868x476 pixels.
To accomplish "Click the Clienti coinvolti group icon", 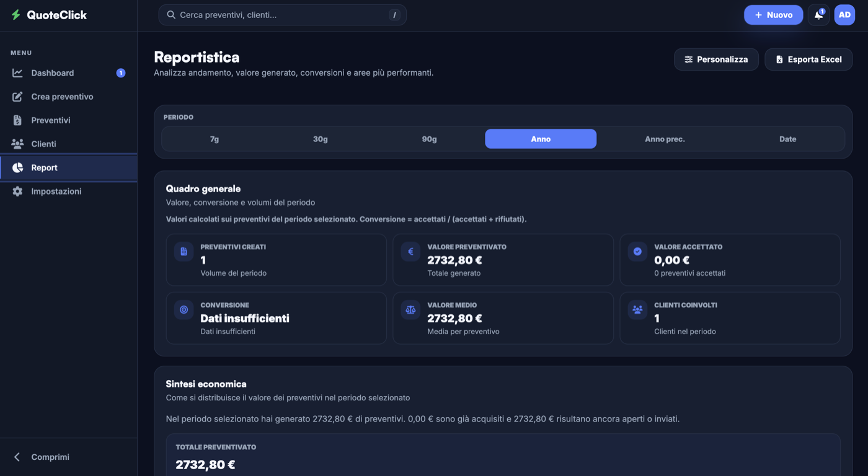I will [x=637, y=310].
